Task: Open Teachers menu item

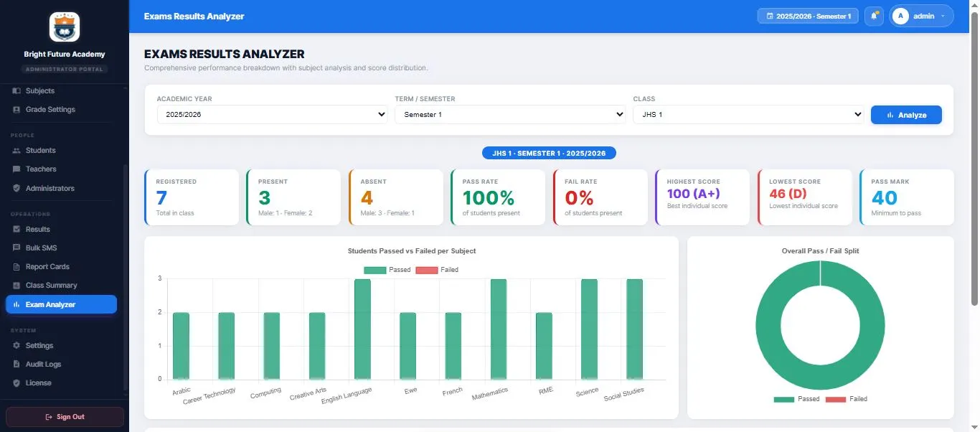Action: [x=61, y=169]
